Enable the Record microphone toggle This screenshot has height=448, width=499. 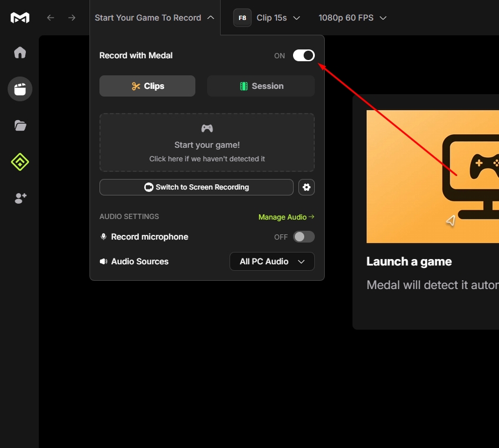pos(304,237)
